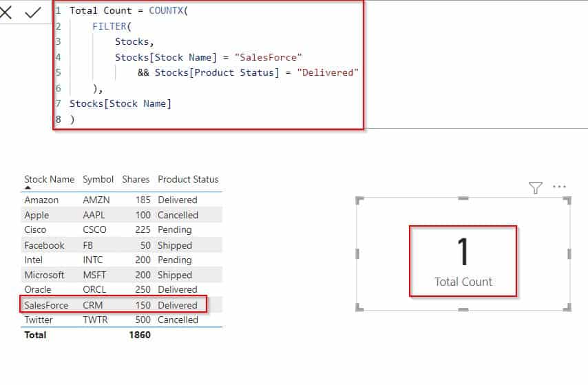Click the TWTR symbol cell

95,320
